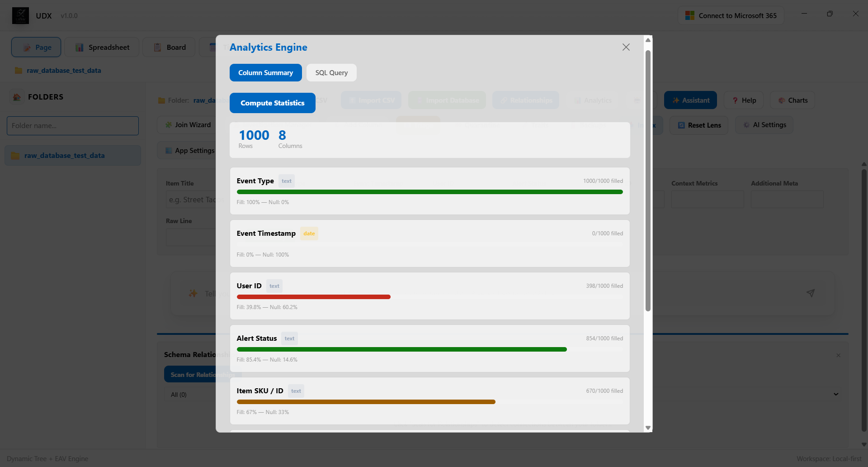The image size is (868, 467).
Task: Click the breadcrumb folder icon
Action: click(x=19, y=71)
